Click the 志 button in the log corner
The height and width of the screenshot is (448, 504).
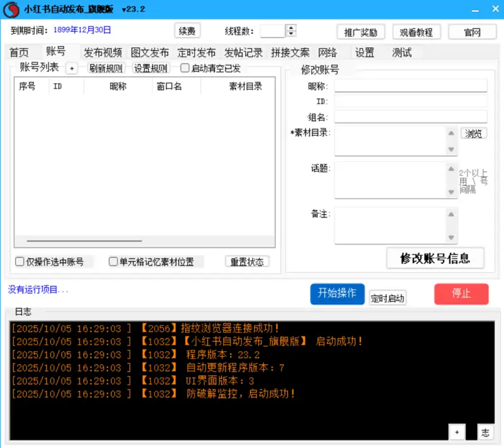(485, 432)
